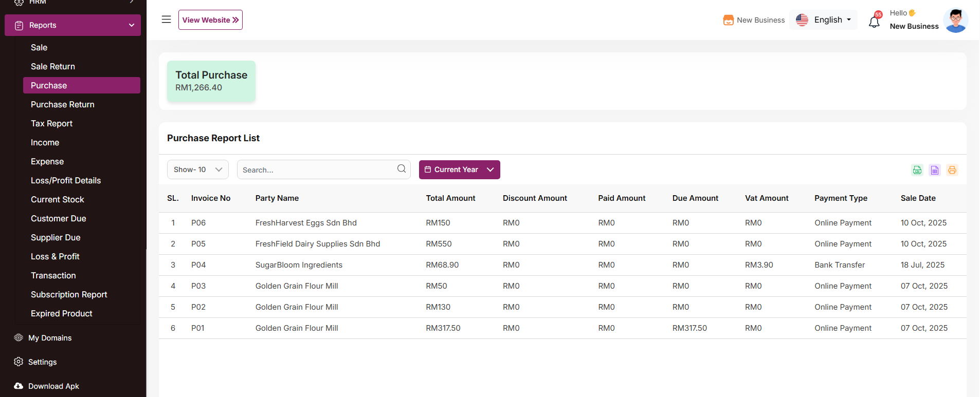
Task: Export the report as CSV
Action: 917,170
